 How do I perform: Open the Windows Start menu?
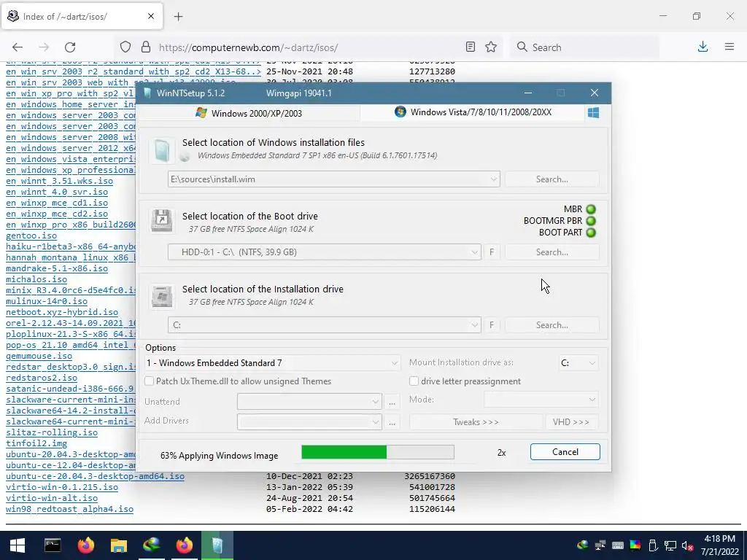[x=18, y=545]
